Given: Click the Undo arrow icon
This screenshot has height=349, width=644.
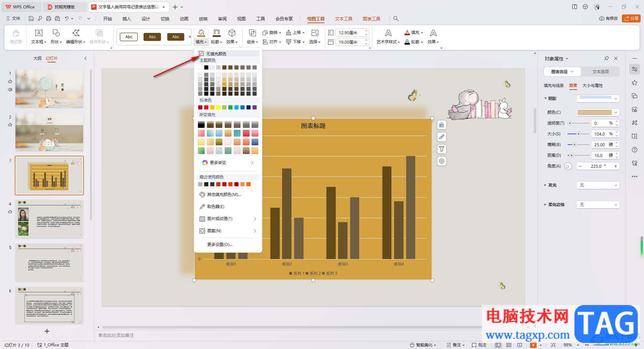Looking at the screenshot, I should (67, 18).
